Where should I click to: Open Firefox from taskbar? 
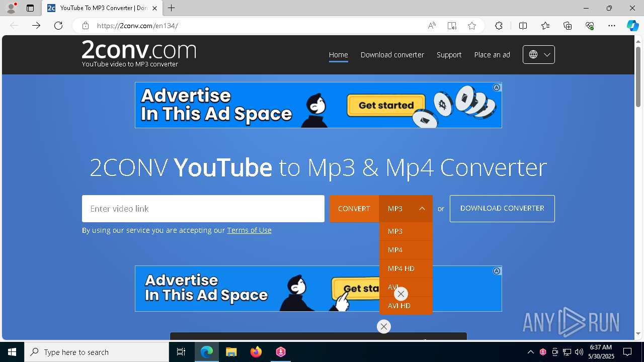[x=256, y=352]
